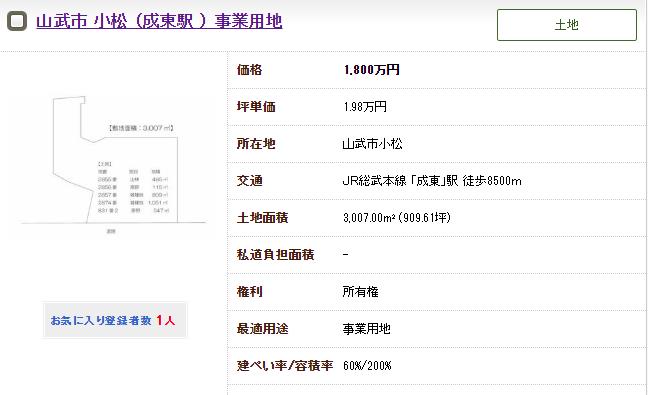The image size is (648, 395).
Task: Select the 最適用途 value 事業用地
Action: pos(367,328)
